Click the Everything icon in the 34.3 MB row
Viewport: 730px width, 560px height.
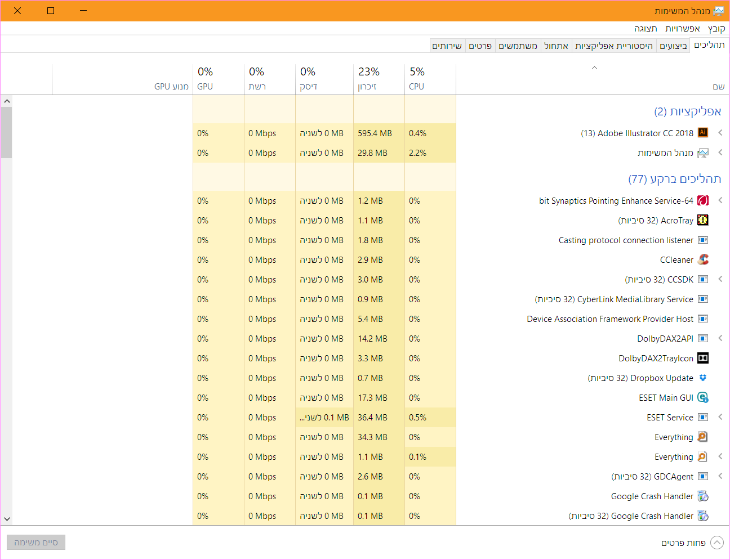[703, 437]
